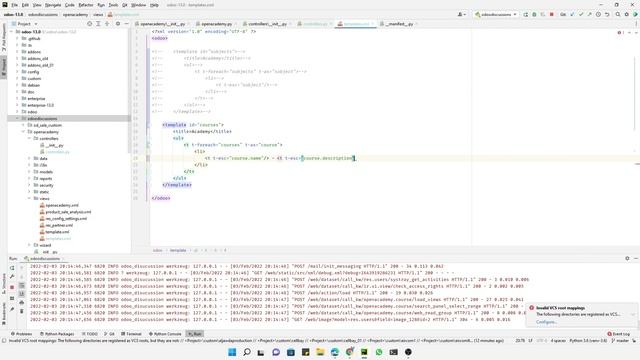Screen dimensions: 640x360
Task: Stop the running process in toolbar
Action: [x=552, y=14]
